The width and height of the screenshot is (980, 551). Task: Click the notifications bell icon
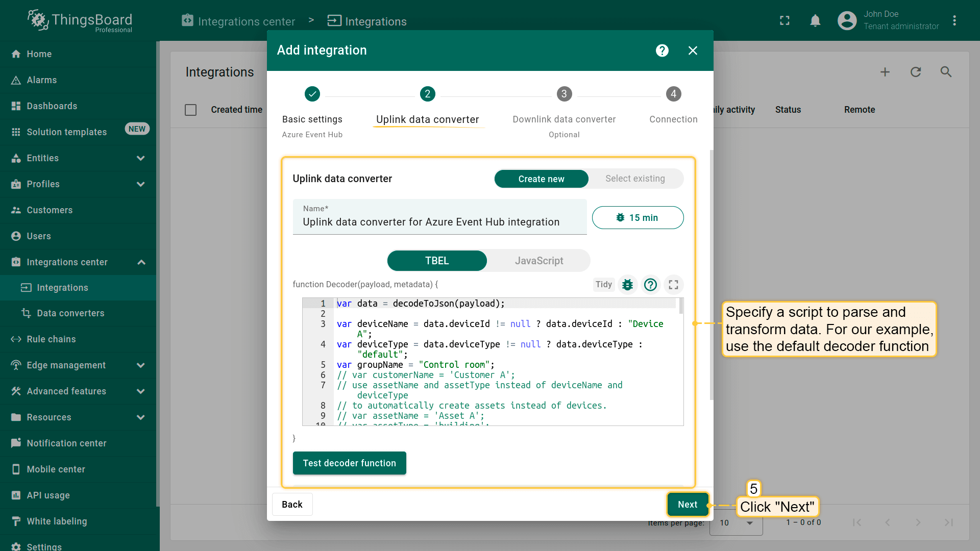pyautogui.click(x=815, y=21)
